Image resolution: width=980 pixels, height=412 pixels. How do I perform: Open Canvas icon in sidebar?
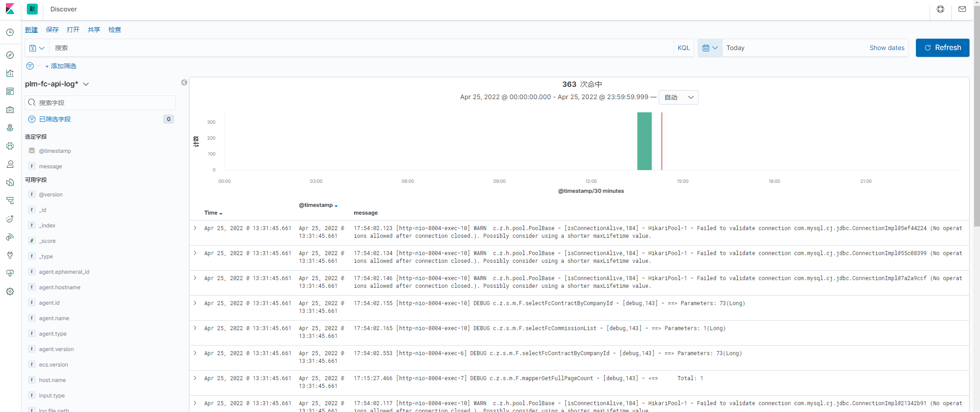pyautogui.click(x=10, y=110)
